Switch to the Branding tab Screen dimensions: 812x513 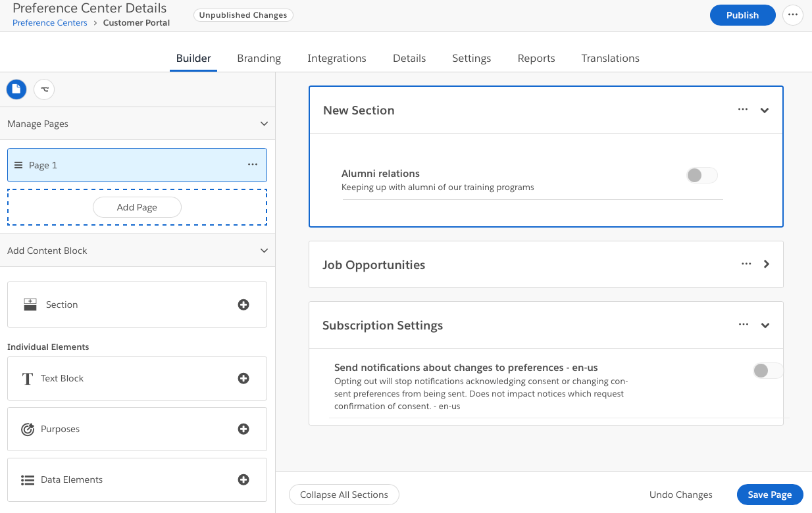coord(259,58)
